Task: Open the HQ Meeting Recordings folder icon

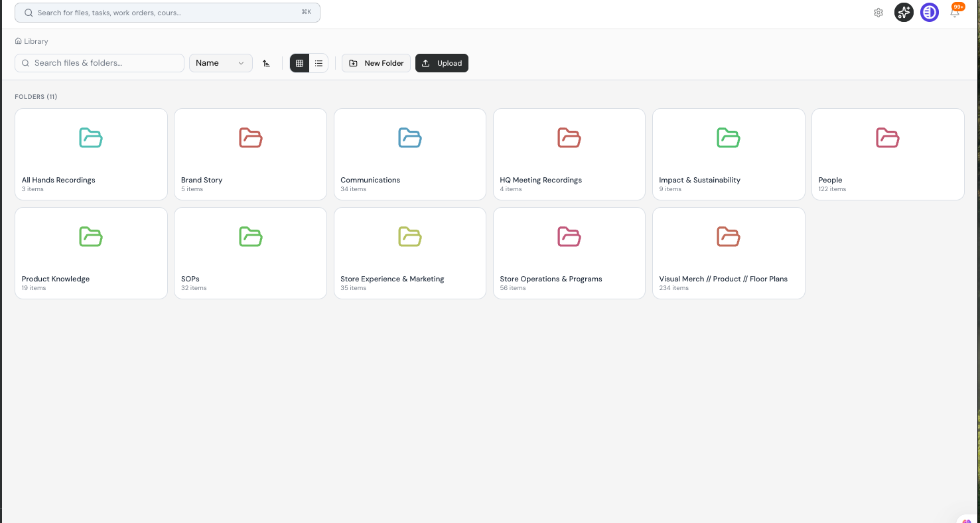Action: pyautogui.click(x=569, y=137)
